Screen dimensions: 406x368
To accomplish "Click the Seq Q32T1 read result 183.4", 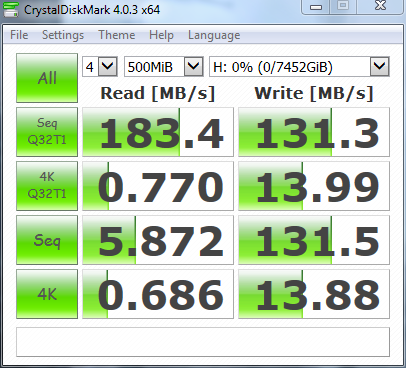I will (x=158, y=132).
